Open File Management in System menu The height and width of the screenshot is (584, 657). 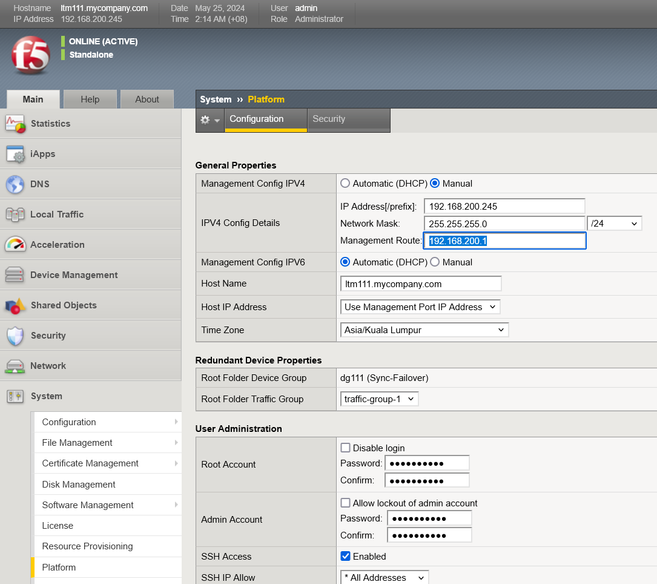click(x=77, y=443)
